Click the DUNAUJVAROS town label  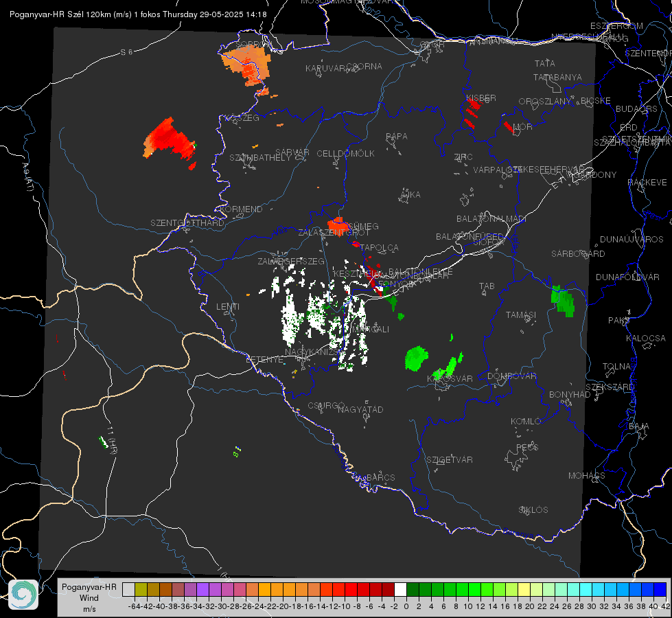click(x=632, y=240)
